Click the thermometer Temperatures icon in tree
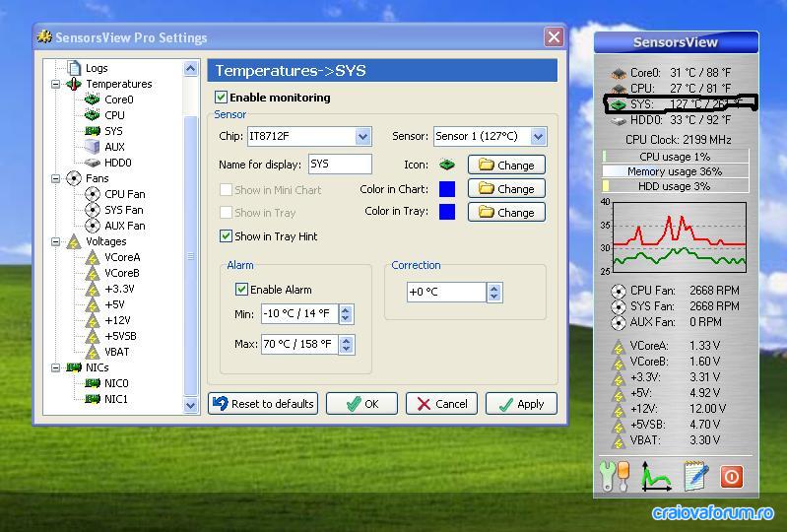787x532 pixels. (x=74, y=84)
